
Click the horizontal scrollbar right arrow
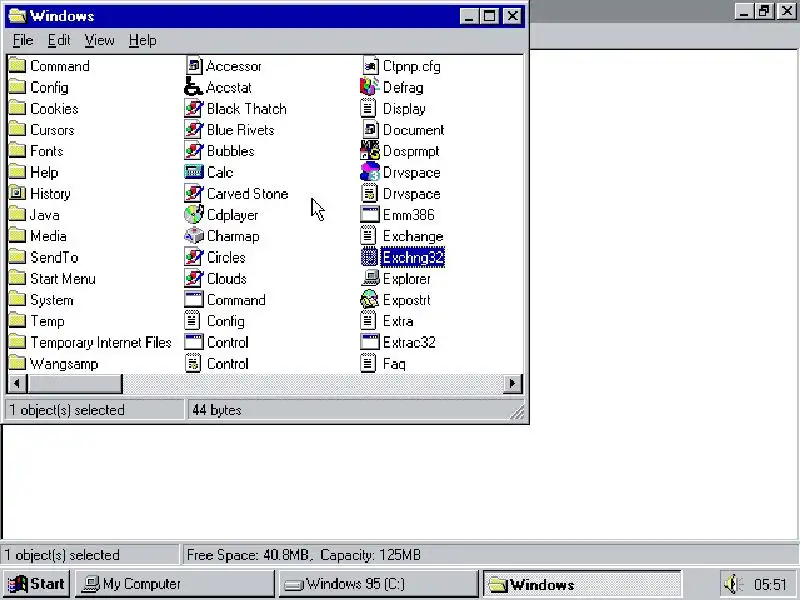click(512, 384)
